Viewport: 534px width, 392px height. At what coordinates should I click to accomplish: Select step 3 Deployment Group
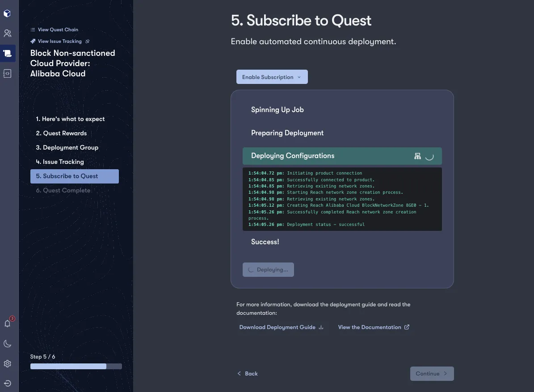(67, 147)
